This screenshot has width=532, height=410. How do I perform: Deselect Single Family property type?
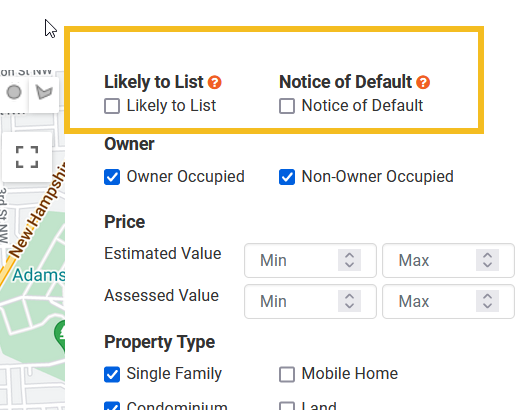(x=112, y=374)
